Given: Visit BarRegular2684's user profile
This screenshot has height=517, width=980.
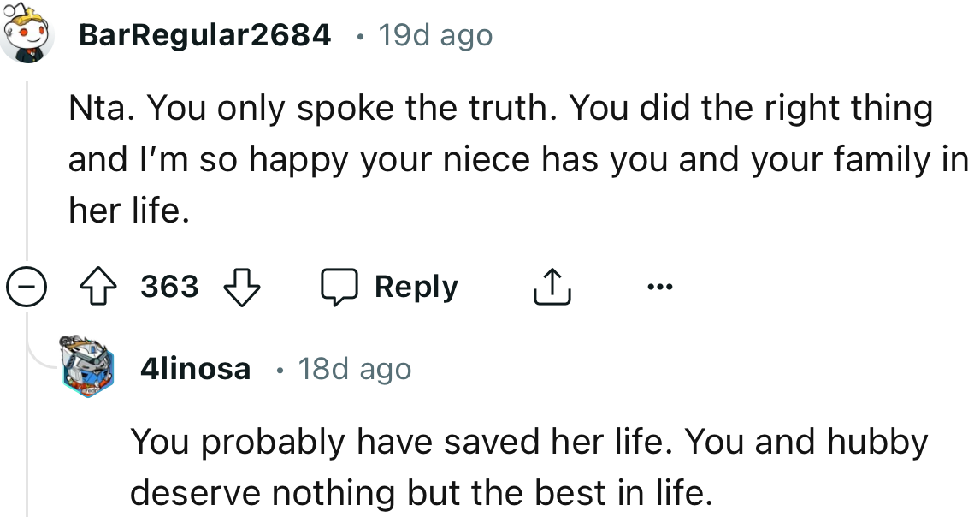Looking at the screenshot, I should click(204, 36).
